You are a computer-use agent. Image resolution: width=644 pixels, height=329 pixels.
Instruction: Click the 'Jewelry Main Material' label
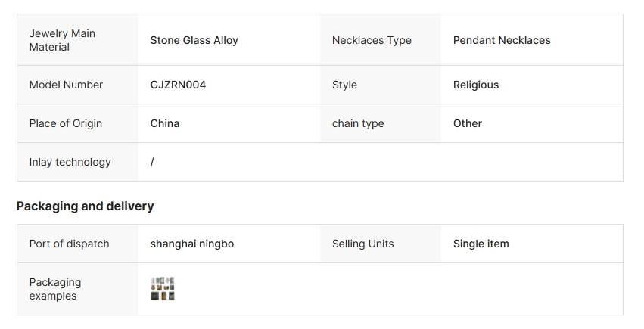(x=62, y=40)
